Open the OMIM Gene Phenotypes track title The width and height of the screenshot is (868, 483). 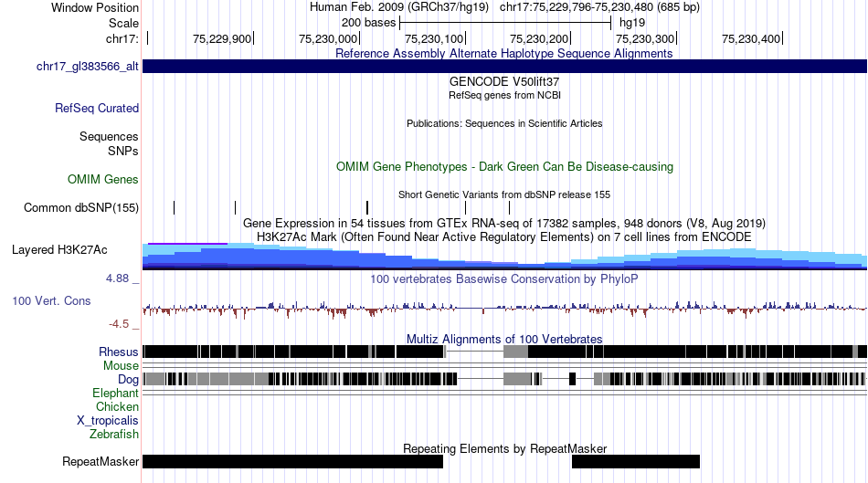pyautogui.click(x=505, y=166)
